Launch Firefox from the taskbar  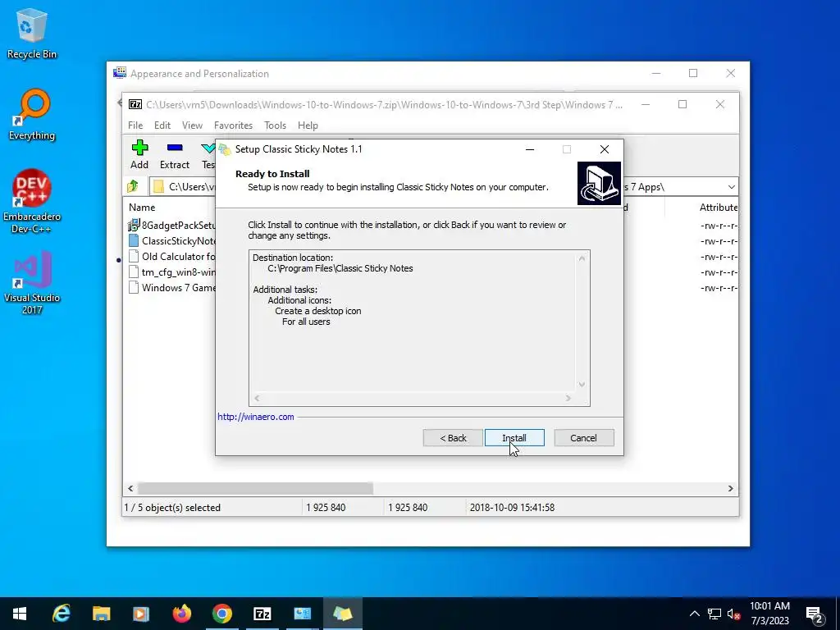click(181, 614)
